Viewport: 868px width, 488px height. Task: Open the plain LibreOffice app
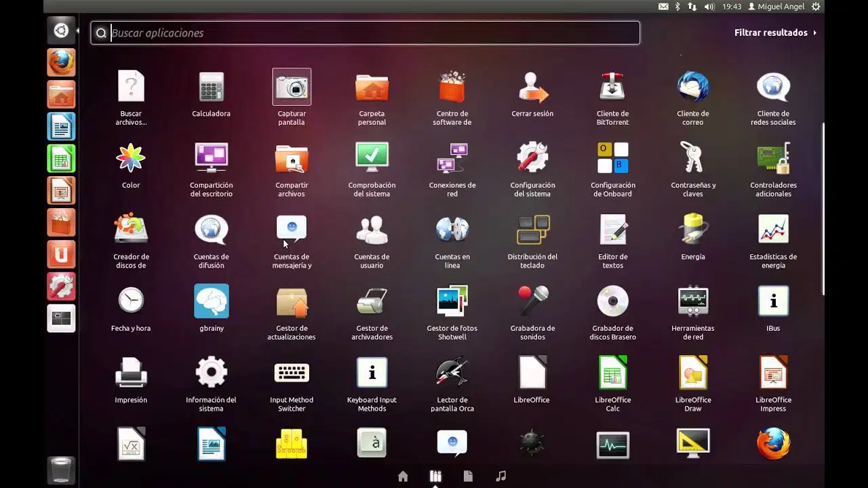(x=532, y=373)
